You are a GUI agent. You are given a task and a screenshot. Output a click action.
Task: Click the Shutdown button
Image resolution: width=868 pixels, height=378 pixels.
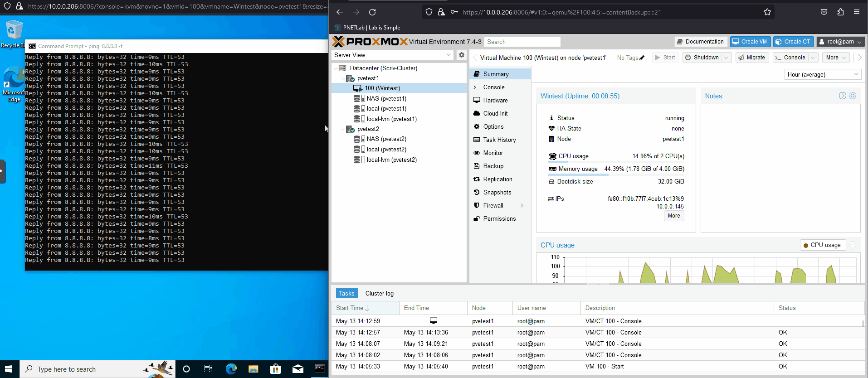click(x=702, y=58)
